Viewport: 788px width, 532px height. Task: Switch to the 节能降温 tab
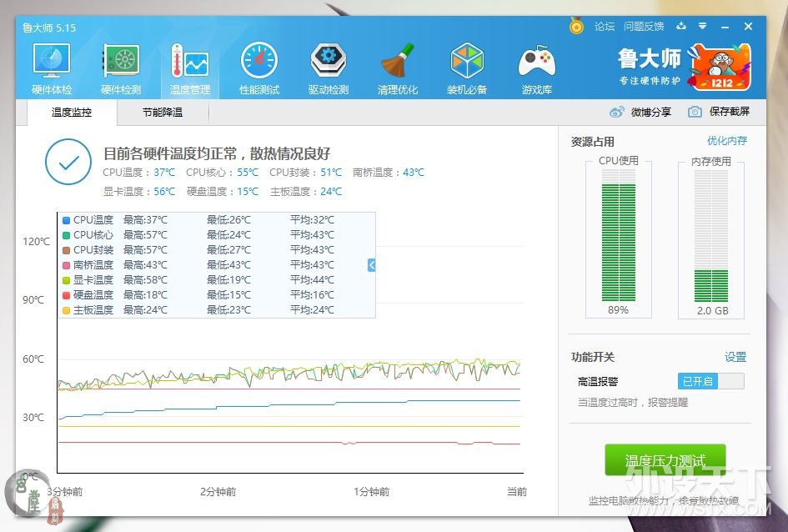pos(163,112)
